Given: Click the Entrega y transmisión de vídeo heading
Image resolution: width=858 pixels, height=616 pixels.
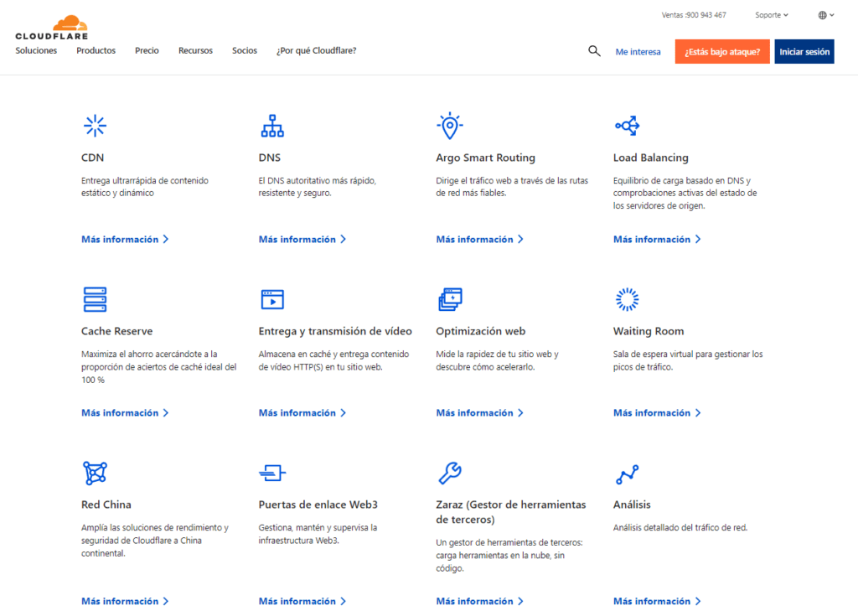Looking at the screenshot, I should click(335, 331).
